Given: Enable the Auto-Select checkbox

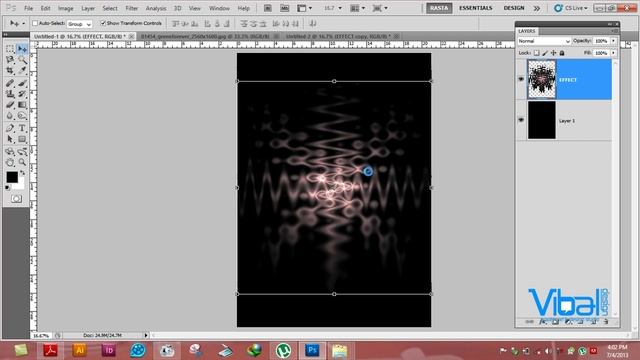Looking at the screenshot, I should tap(35, 23).
